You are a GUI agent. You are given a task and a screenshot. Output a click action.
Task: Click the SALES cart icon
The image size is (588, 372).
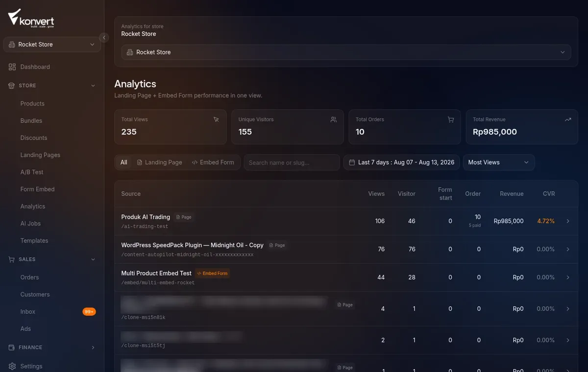pyautogui.click(x=12, y=259)
